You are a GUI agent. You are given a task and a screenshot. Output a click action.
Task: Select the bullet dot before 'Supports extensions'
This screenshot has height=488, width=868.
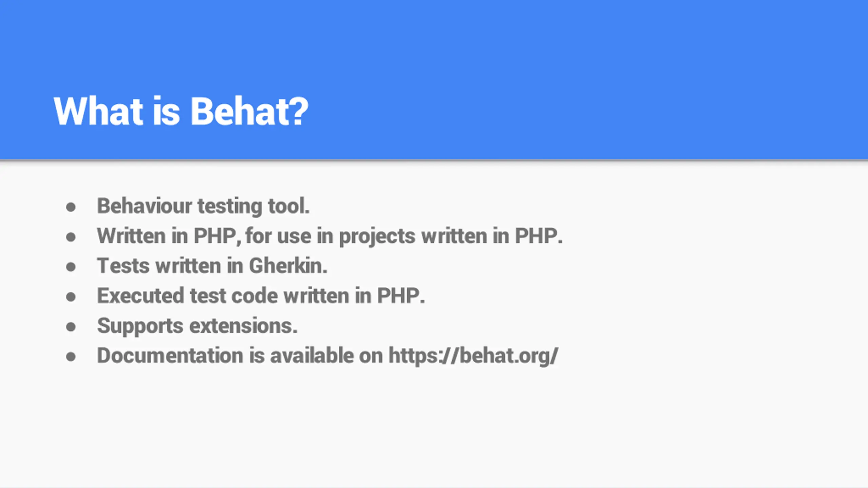coord(71,327)
